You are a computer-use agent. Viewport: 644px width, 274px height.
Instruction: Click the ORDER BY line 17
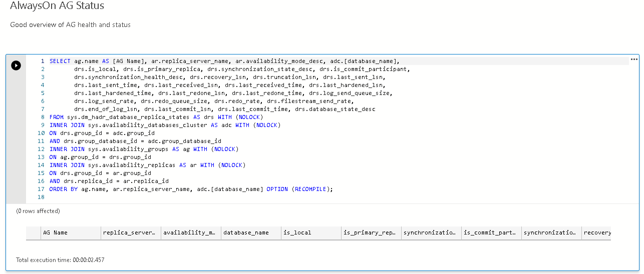pos(191,189)
